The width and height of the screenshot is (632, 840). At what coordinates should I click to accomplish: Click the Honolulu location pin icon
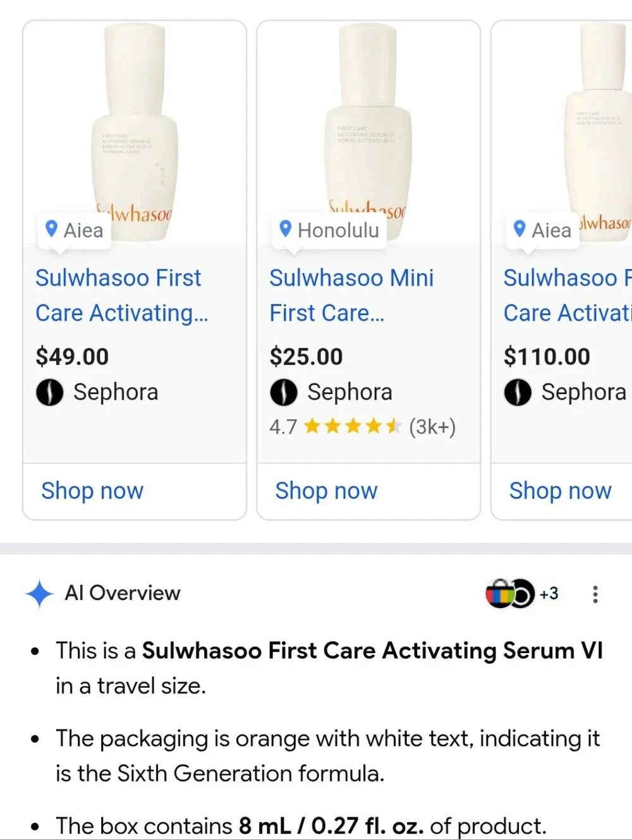(x=286, y=228)
